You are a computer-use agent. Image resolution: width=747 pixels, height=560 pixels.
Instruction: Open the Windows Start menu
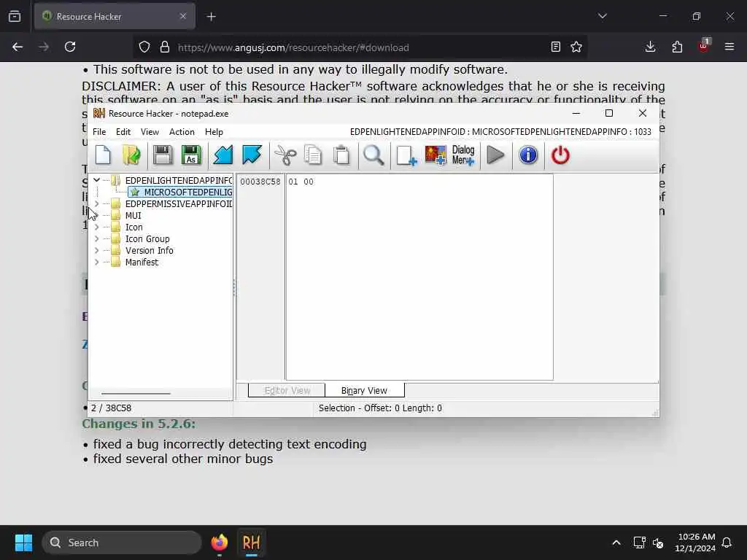pyautogui.click(x=23, y=542)
